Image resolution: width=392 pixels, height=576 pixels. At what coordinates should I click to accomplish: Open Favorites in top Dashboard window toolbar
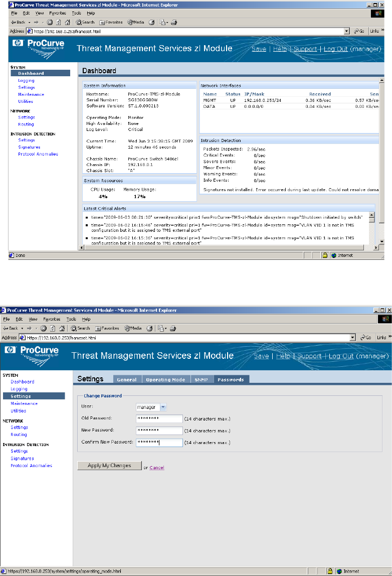coord(111,23)
